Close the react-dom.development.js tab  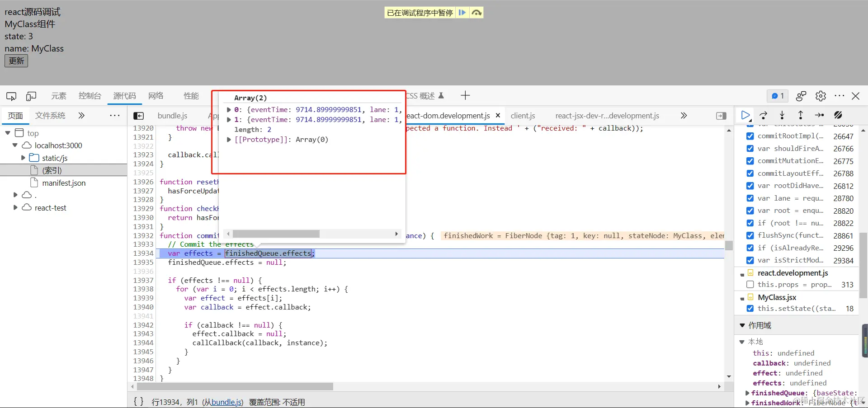498,116
